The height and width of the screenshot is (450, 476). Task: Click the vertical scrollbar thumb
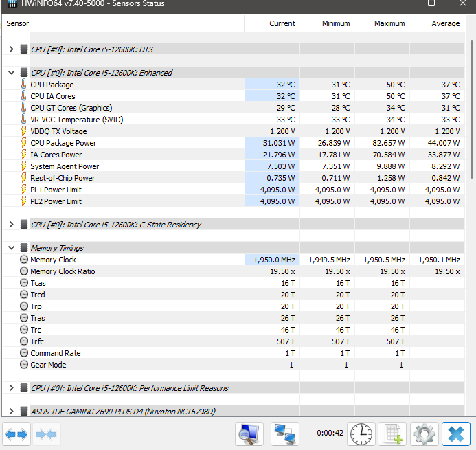(472, 109)
